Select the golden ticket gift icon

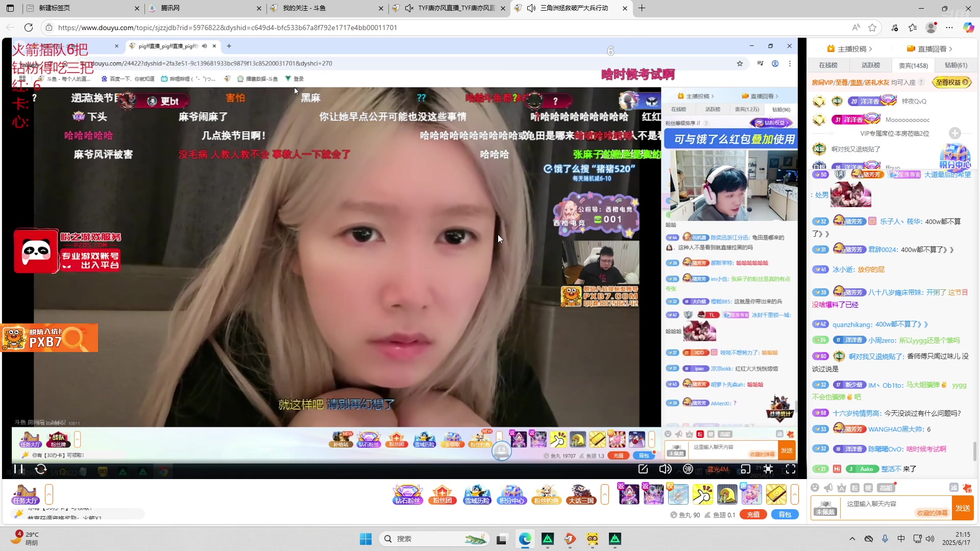pyautogui.click(x=776, y=494)
